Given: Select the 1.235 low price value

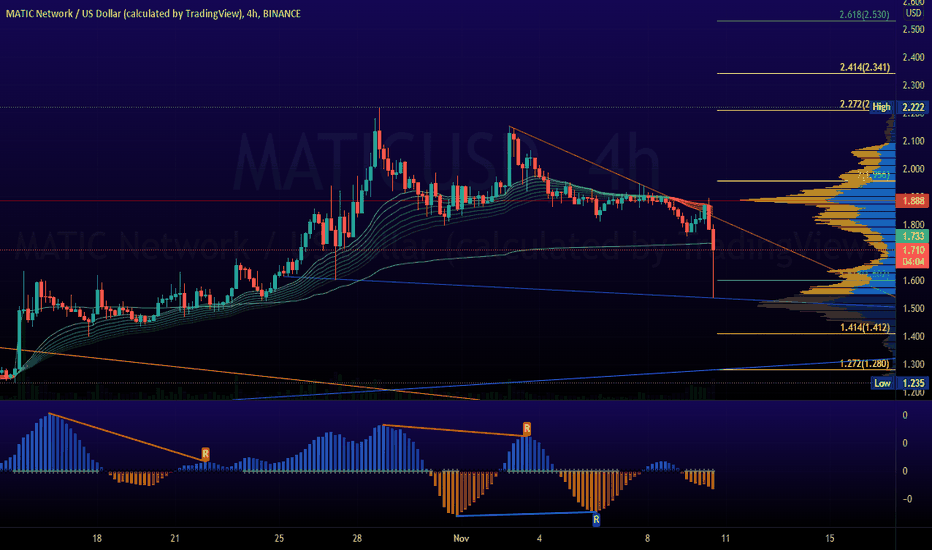Looking at the screenshot, I should pyautogui.click(x=914, y=383).
